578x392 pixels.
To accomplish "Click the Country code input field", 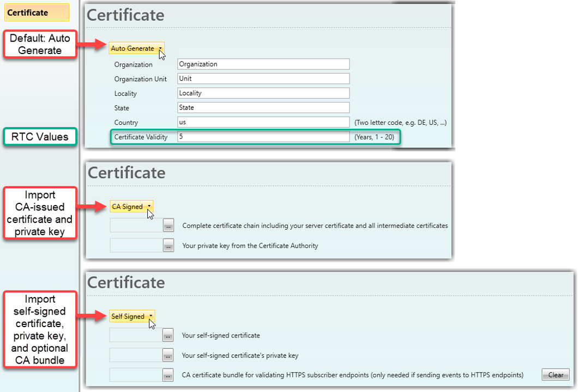I will [x=263, y=122].
